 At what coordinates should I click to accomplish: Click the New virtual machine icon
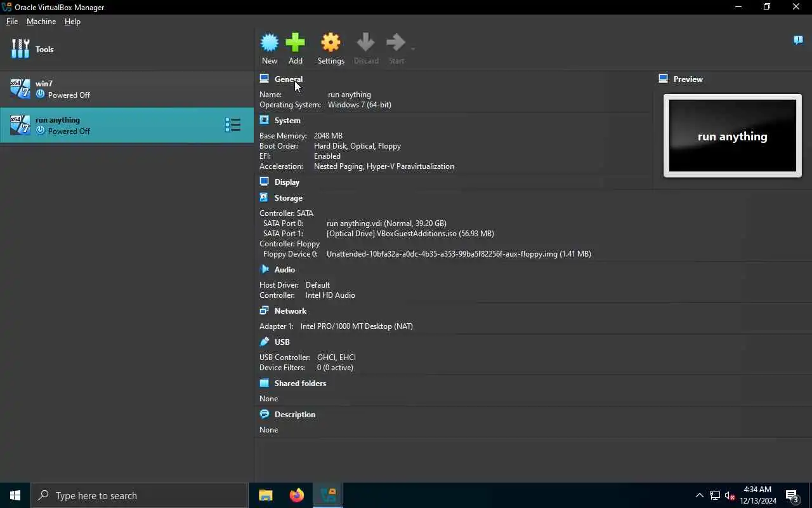point(270,43)
